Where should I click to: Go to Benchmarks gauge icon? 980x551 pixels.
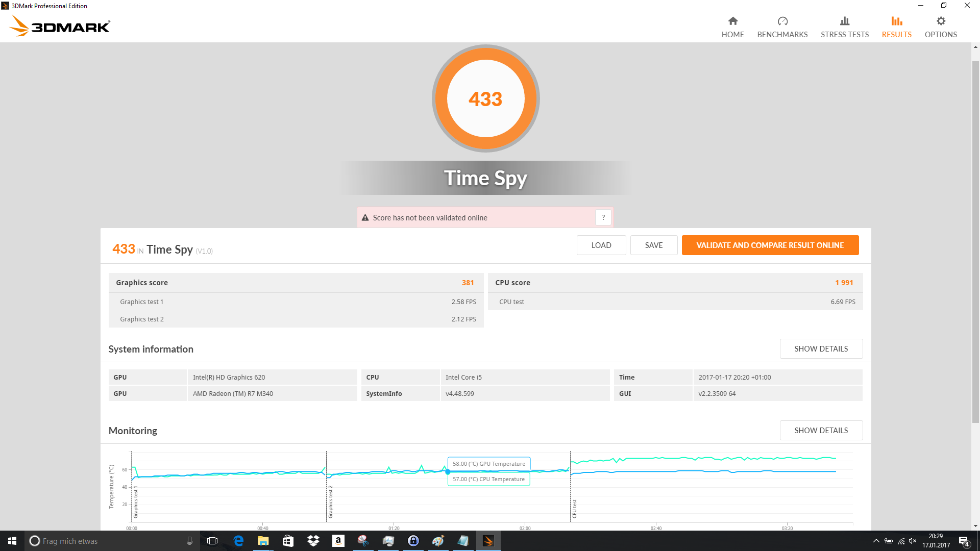coord(782,21)
